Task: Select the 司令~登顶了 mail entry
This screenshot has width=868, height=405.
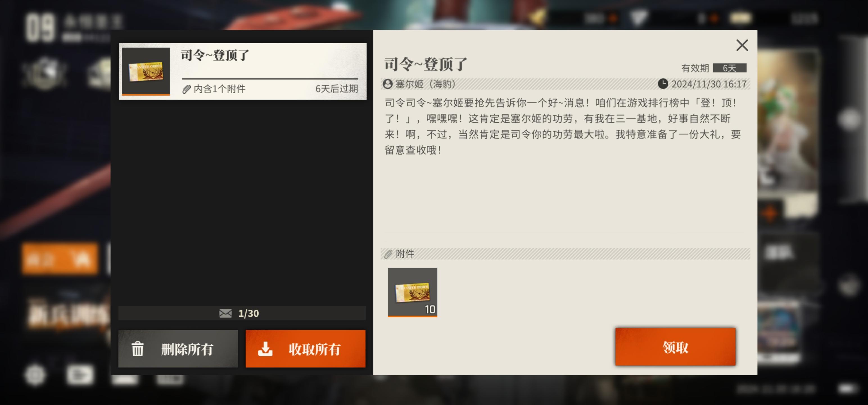Action: [x=243, y=71]
